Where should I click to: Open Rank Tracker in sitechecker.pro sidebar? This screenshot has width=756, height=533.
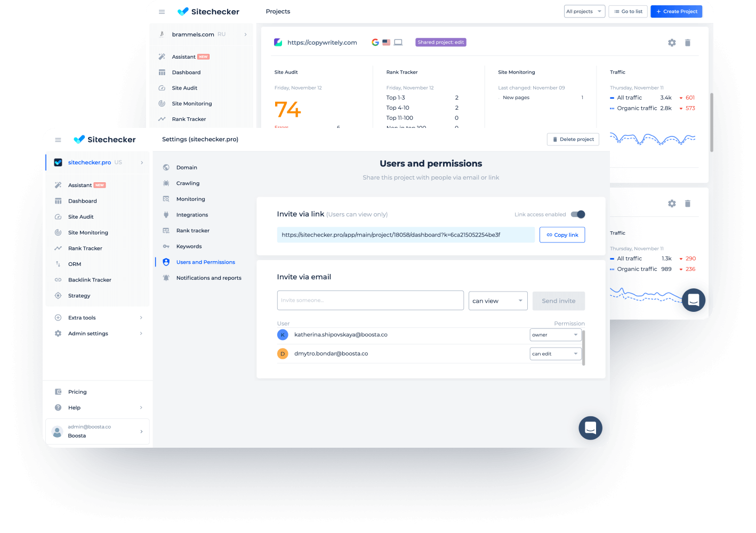85,248
